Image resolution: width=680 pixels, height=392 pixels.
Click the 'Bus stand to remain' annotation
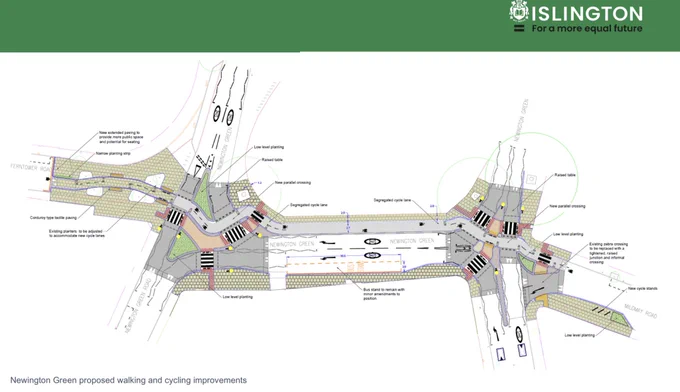click(x=384, y=294)
